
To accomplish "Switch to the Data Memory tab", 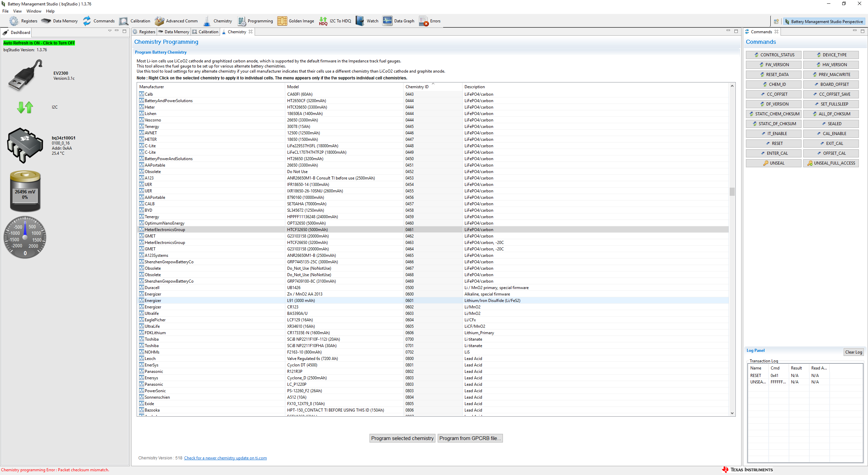I will pos(174,32).
